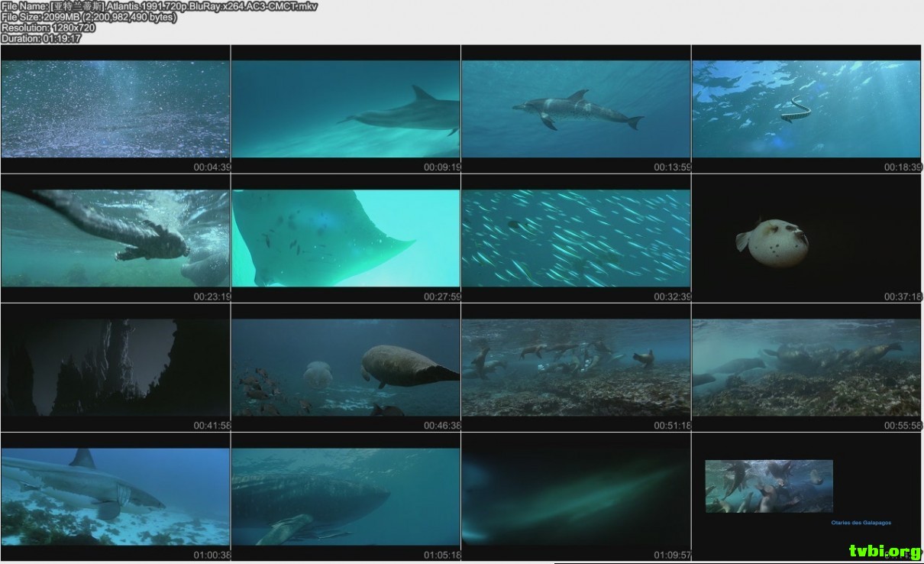Click the small credits image of sea lions
This screenshot has width=924, height=564.
[768, 486]
